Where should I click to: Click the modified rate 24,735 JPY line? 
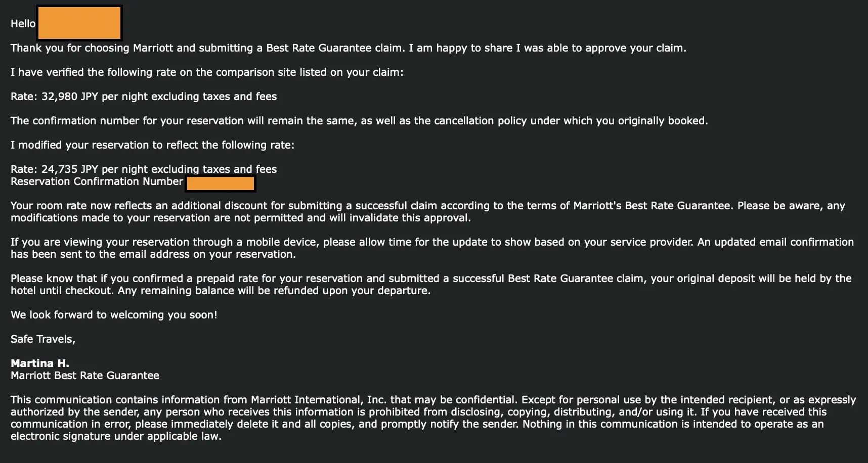(144, 169)
